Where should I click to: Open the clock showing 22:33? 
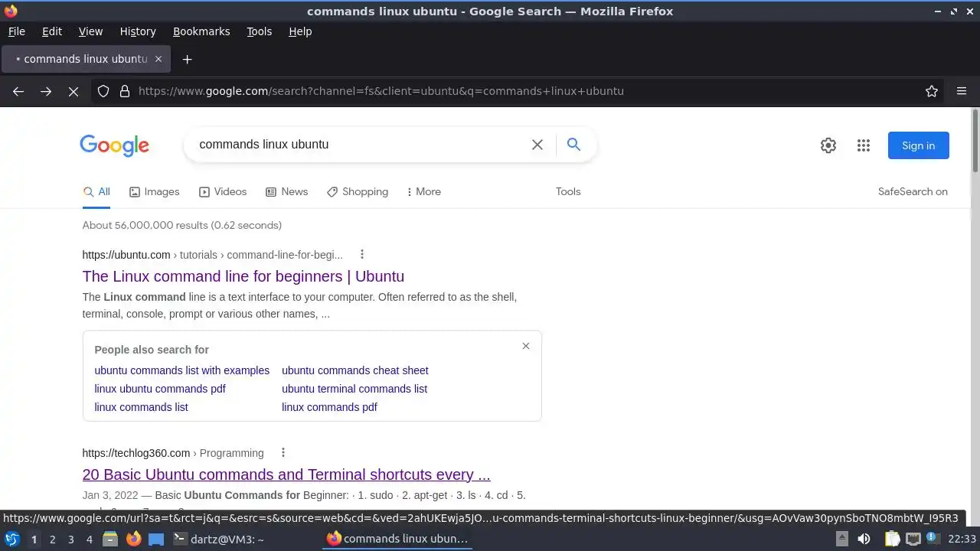pos(962,540)
